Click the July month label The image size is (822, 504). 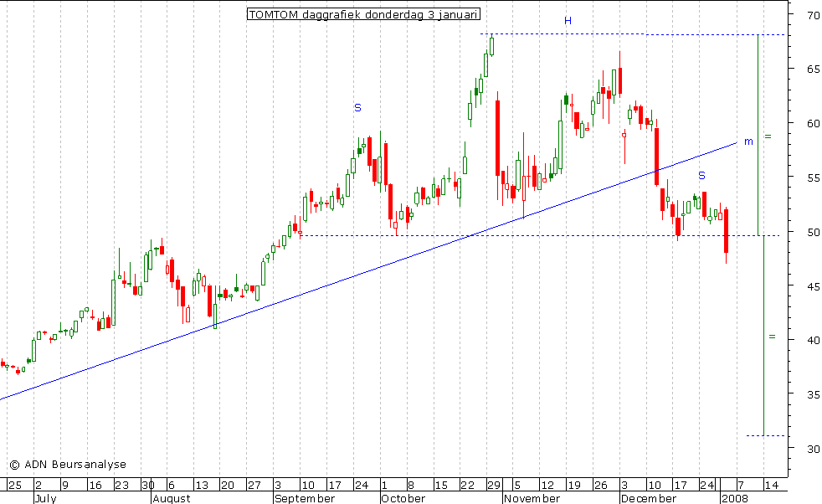coord(45,498)
